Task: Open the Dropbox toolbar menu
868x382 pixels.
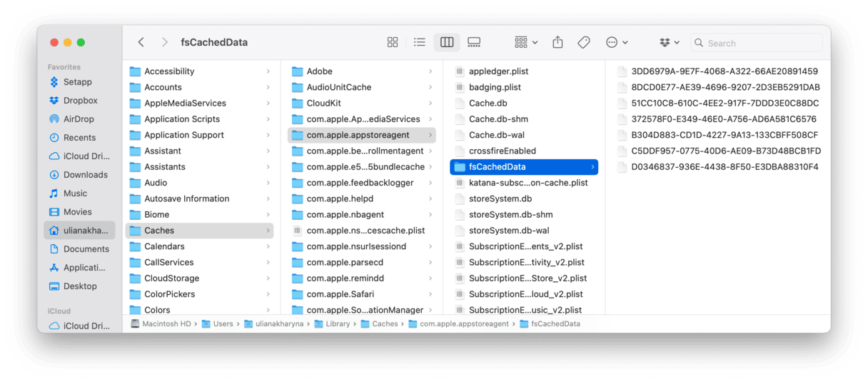Action: (x=670, y=42)
